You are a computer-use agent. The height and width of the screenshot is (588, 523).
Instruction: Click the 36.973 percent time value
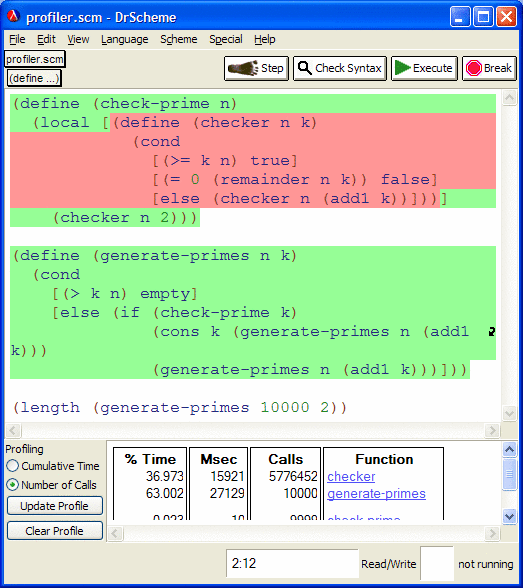[165, 477]
